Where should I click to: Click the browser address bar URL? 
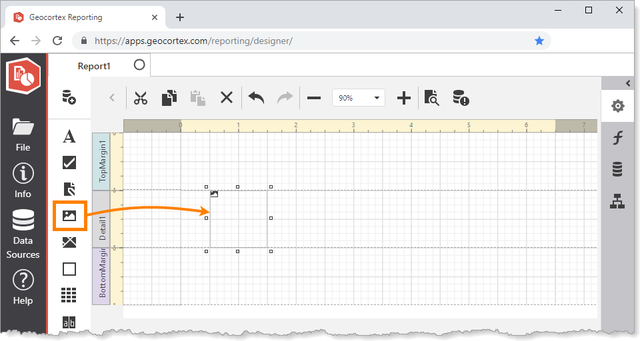click(193, 41)
